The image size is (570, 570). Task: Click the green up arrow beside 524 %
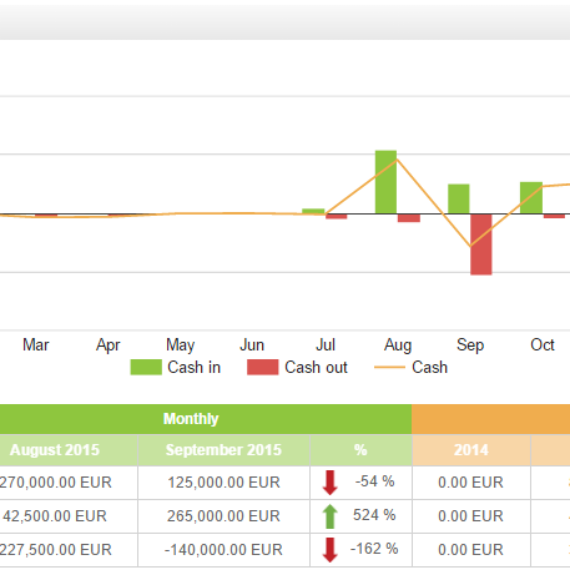(x=330, y=516)
